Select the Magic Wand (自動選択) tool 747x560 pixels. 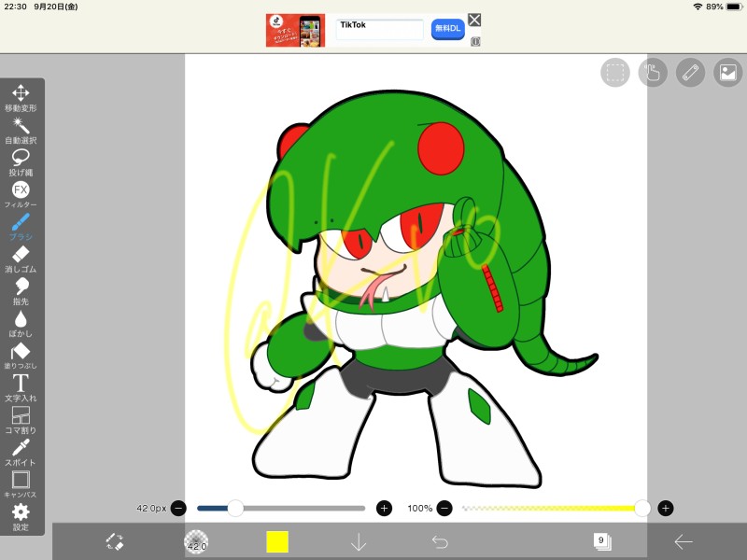(21, 131)
